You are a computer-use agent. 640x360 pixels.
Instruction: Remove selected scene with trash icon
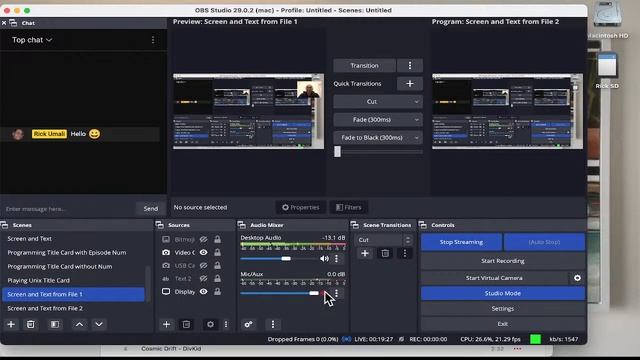tap(31, 324)
